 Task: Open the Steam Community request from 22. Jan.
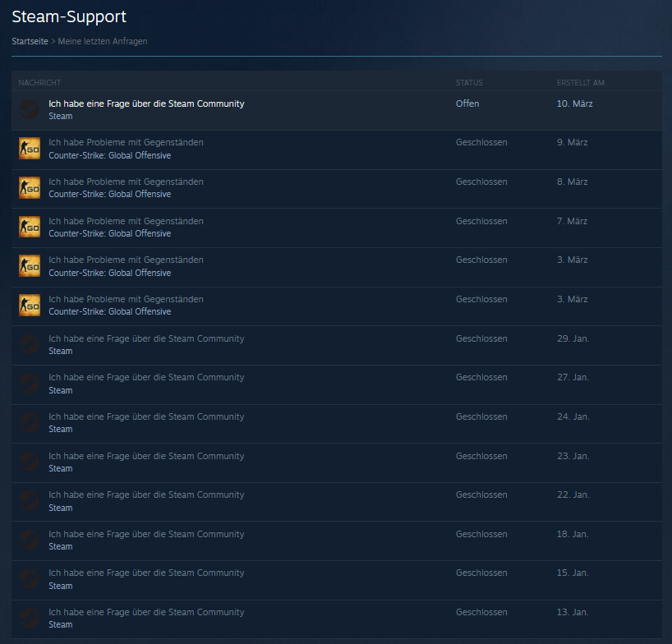coord(146,494)
